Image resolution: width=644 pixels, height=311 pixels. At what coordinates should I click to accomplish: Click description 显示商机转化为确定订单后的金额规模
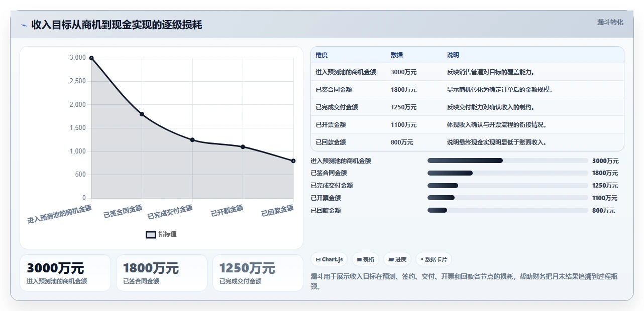[500, 90]
